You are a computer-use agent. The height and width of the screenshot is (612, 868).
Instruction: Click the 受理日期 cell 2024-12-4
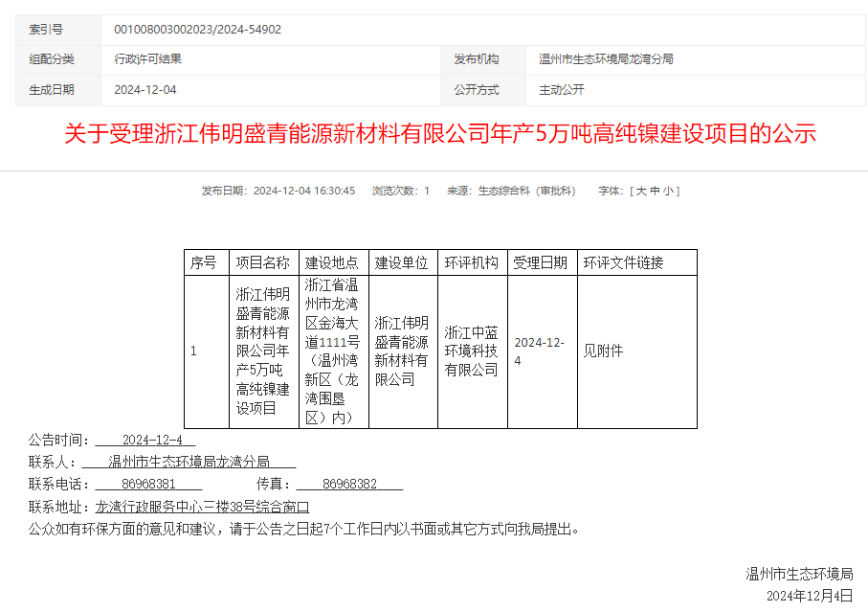point(540,351)
